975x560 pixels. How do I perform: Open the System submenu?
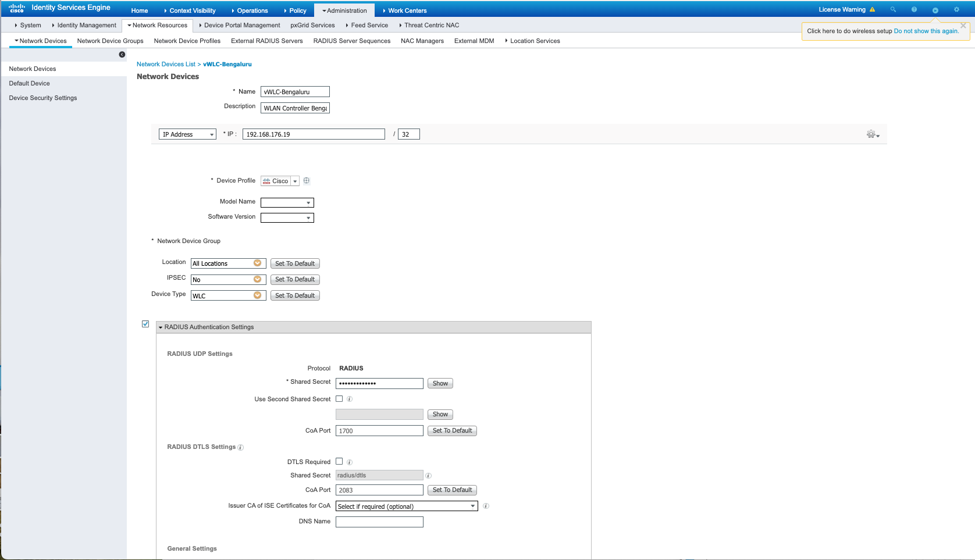pos(28,25)
